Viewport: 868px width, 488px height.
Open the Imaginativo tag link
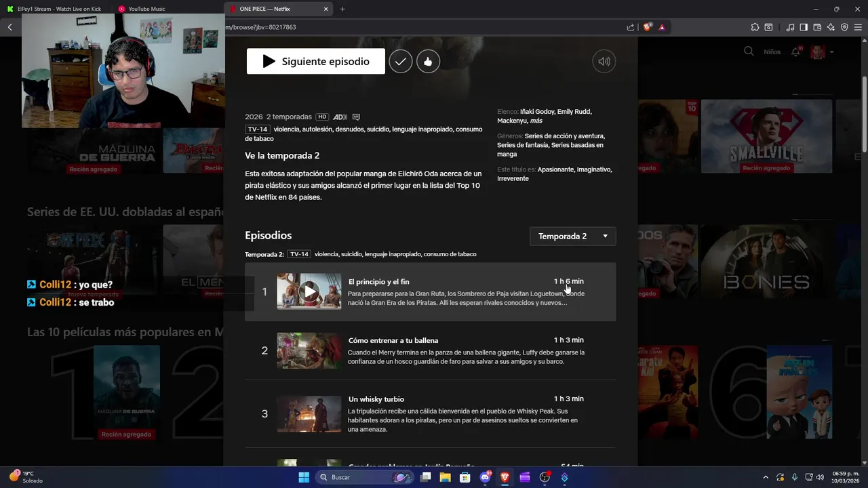594,169
